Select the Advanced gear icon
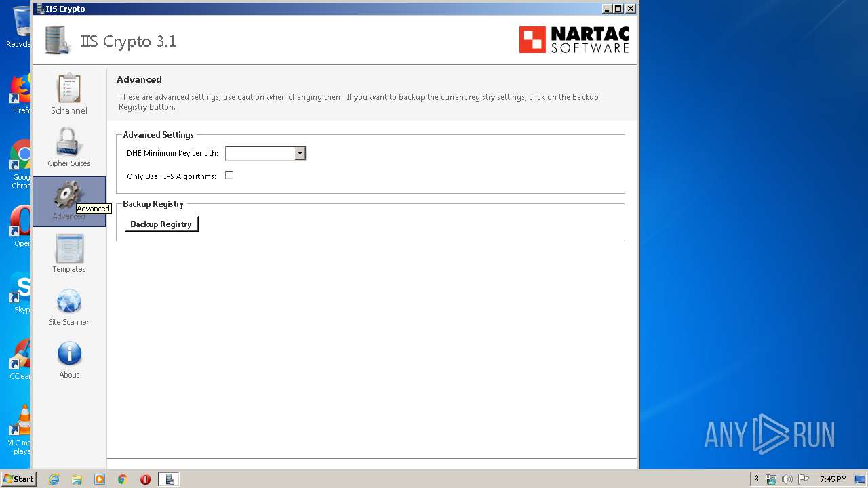The height and width of the screenshot is (488, 868). click(68, 195)
